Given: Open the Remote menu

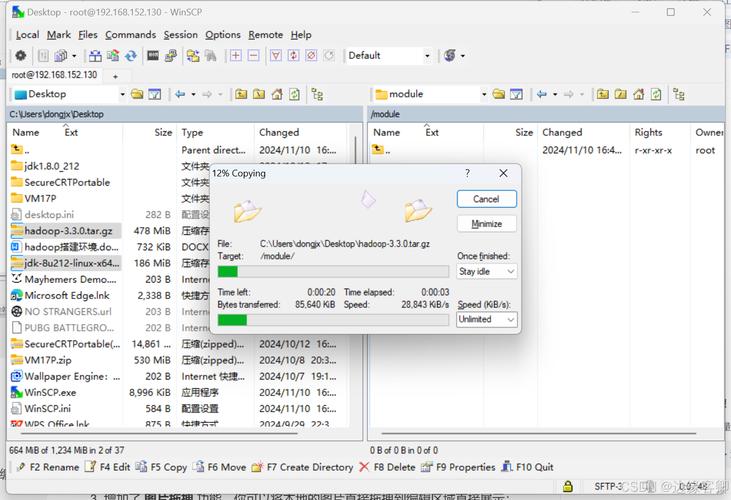Looking at the screenshot, I should click(x=266, y=35).
